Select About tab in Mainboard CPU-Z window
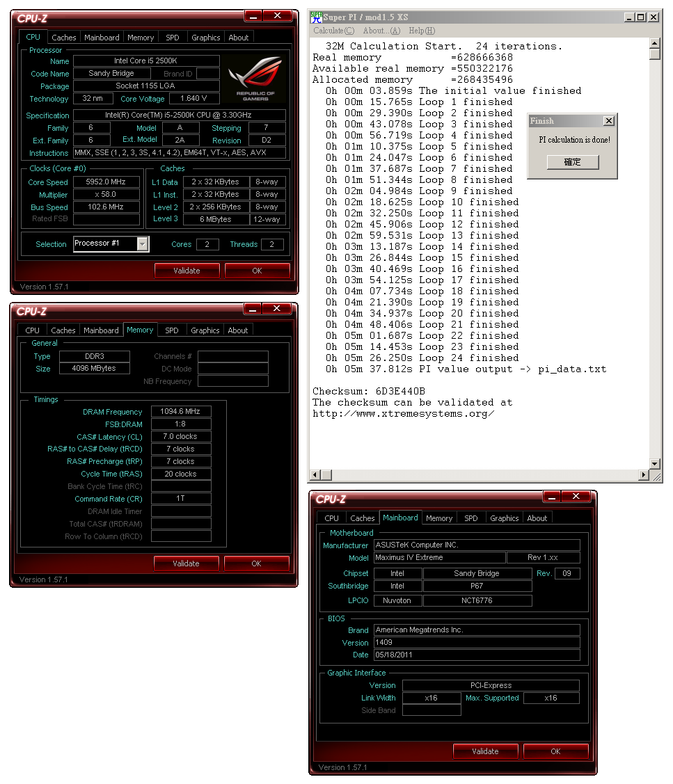The height and width of the screenshot is (784, 673). tap(537, 518)
